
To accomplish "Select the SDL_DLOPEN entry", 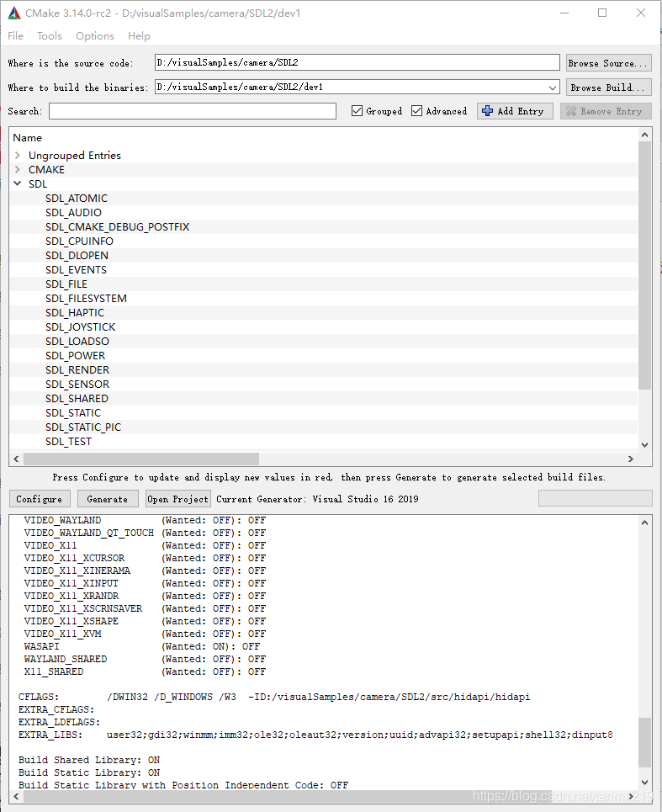I will [x=77, y=256].
